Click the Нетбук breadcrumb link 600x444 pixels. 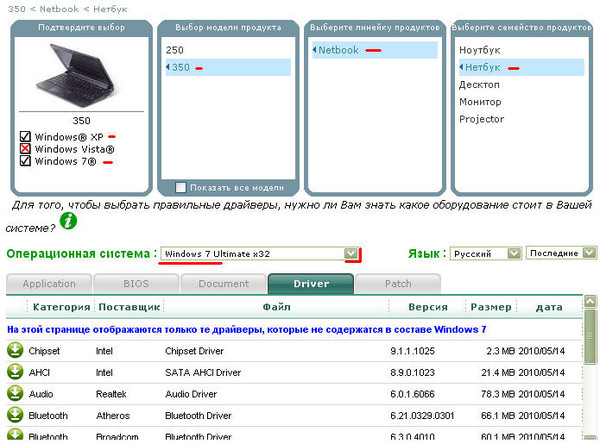pyautogui.click(x=111, y=9)
